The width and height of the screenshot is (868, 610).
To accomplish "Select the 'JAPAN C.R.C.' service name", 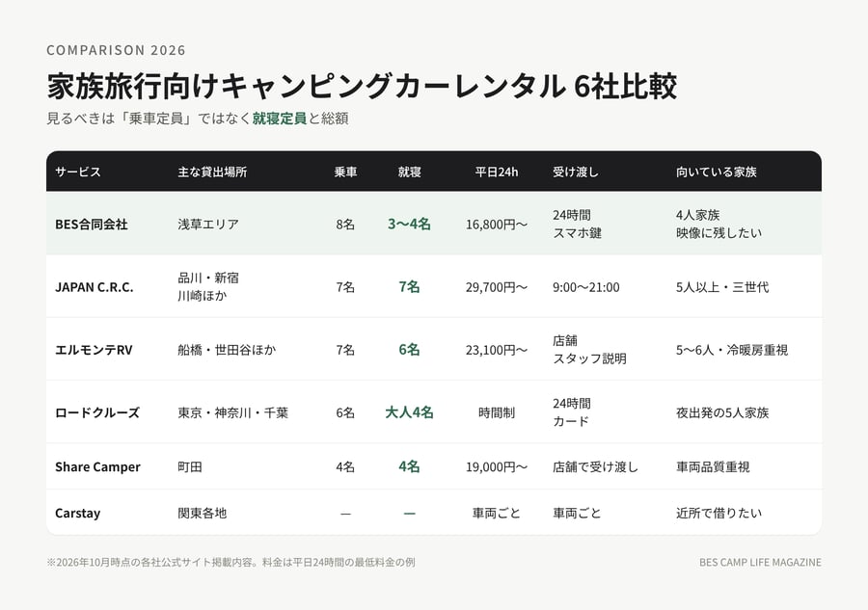I will pos(95,287).
